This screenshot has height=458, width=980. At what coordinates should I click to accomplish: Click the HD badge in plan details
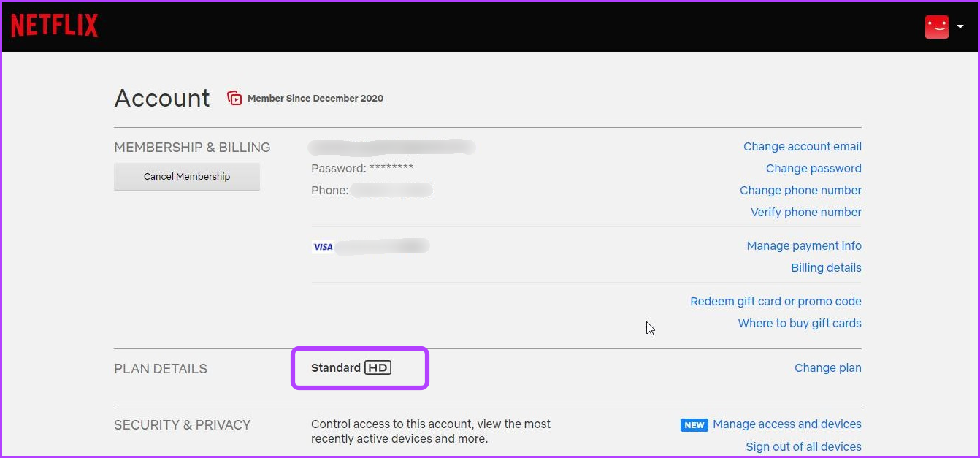click(378, 367)
